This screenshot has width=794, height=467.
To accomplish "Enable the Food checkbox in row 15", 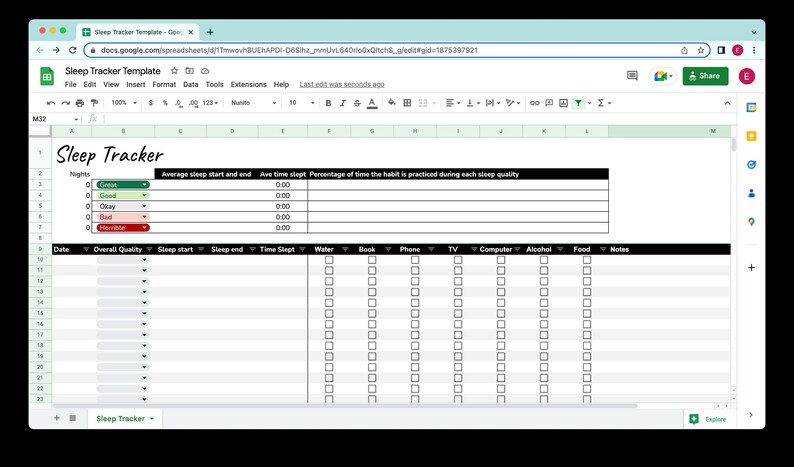I will point(587,314).
